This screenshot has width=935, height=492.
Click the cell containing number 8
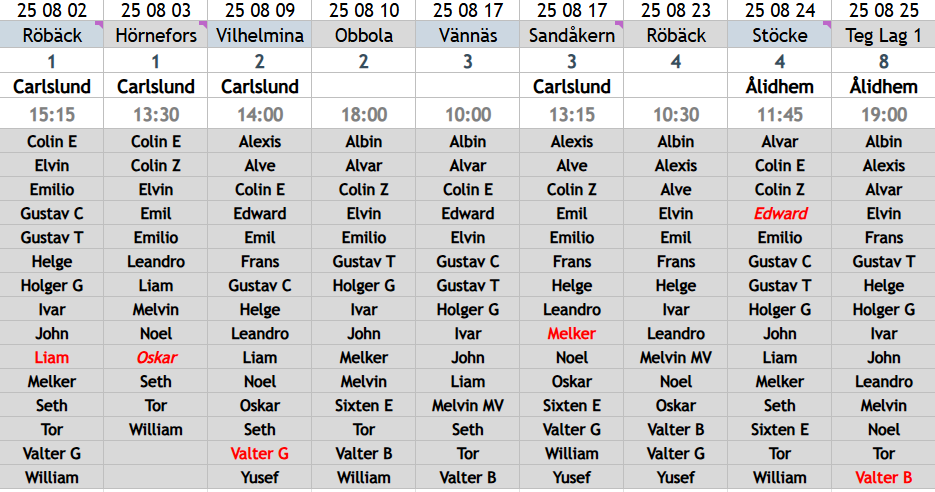click(x=884, y=61)
